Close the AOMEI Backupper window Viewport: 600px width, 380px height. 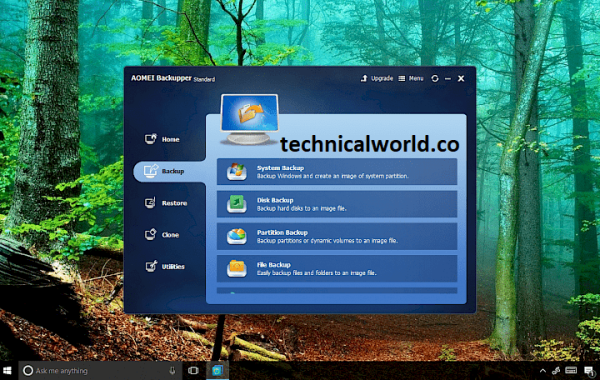pyautogui.click(x=461, y=78)
